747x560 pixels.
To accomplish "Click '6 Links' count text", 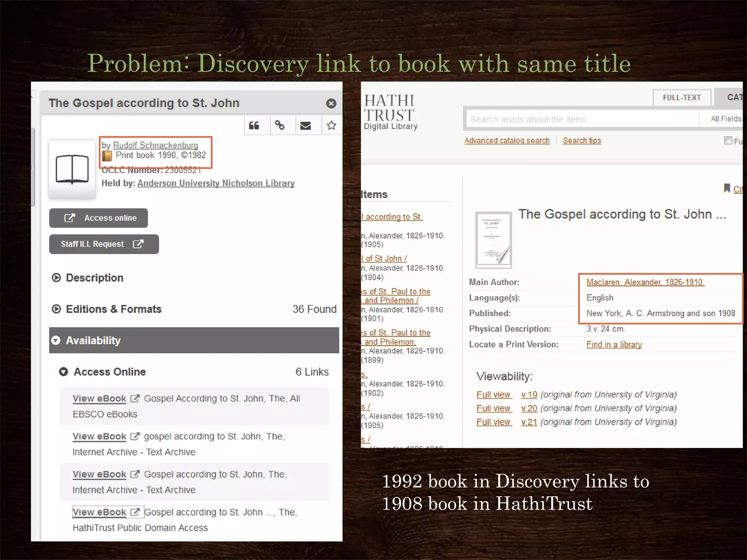I will (312, 372).
